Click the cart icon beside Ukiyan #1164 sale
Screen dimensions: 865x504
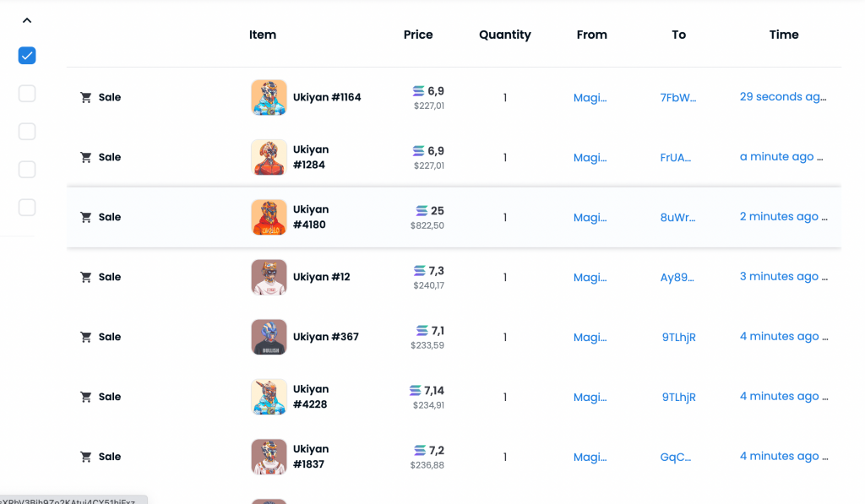click(85, 98)
